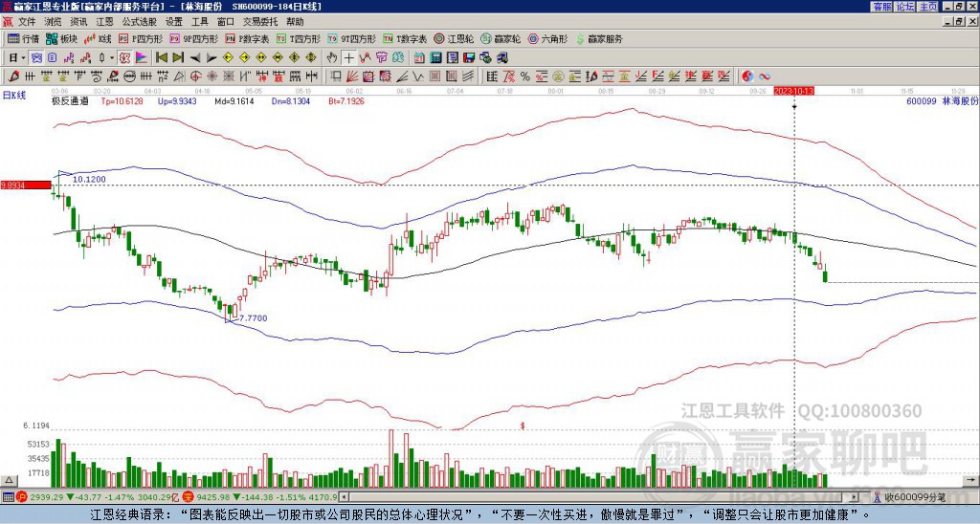This screenshot has height=524, width=980.
Task: Open the P四方形 square tool
Action: 141,38
